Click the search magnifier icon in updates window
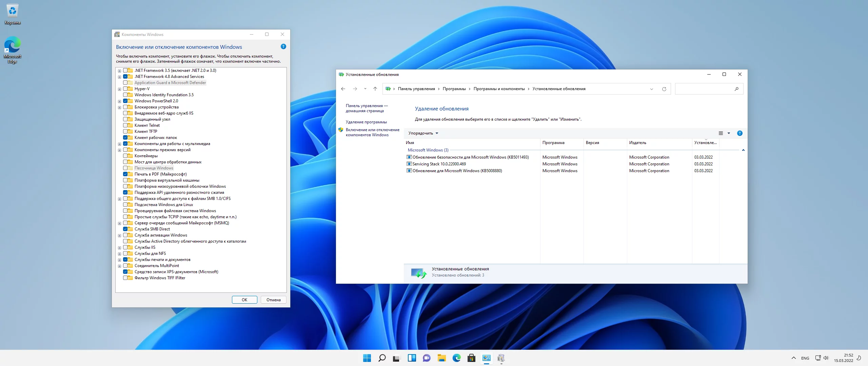This screenshot has height=366, width=868. pos(736,89)
